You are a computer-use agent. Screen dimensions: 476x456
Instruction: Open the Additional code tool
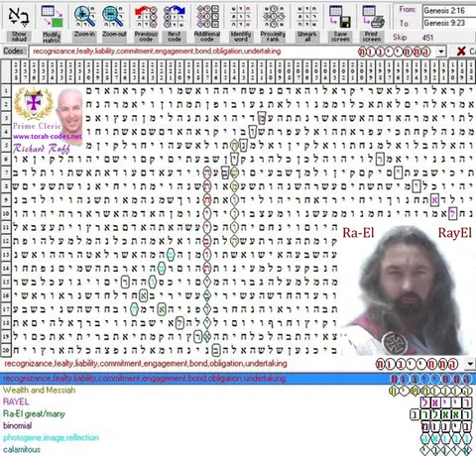coord(207,17)
